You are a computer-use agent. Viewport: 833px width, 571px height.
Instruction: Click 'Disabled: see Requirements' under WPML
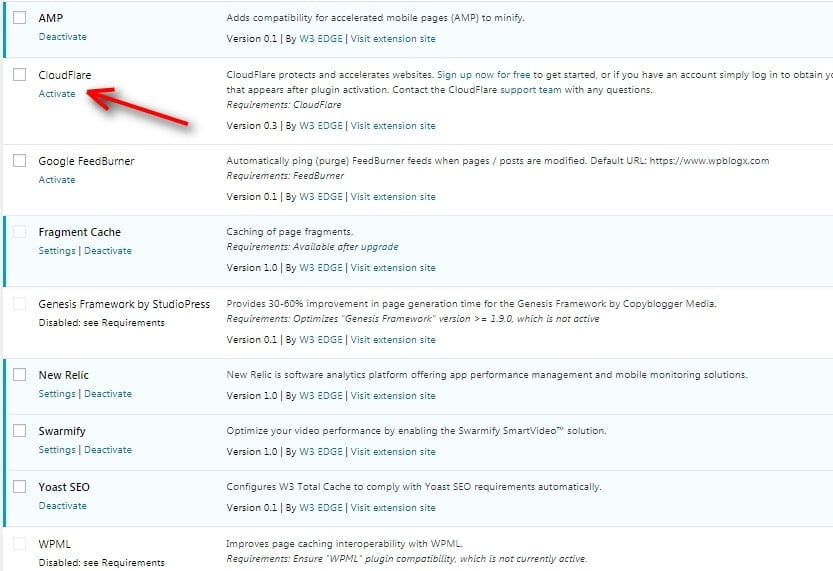coord(101,562)
